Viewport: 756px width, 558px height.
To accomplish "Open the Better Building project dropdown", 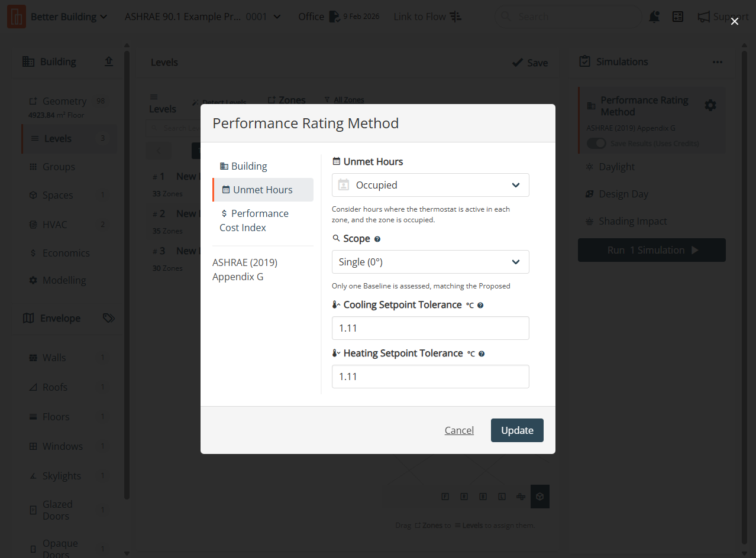I will pyautogui.click(x=69, y=17).
